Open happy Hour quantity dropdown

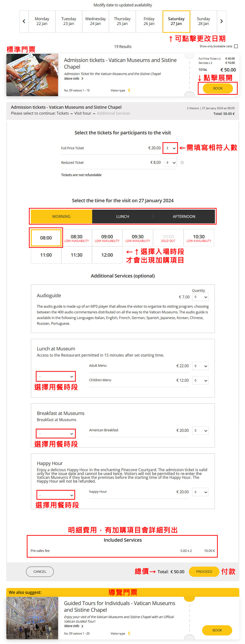pos(200,492)
